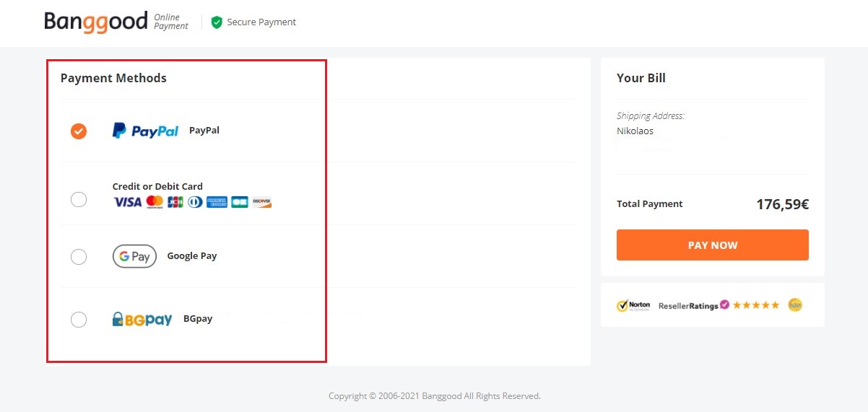Image resolution: width=868 pixels, height=412 pixels.
Task: Click the ResellerRatings five-star rating
Action: point(756,305)
